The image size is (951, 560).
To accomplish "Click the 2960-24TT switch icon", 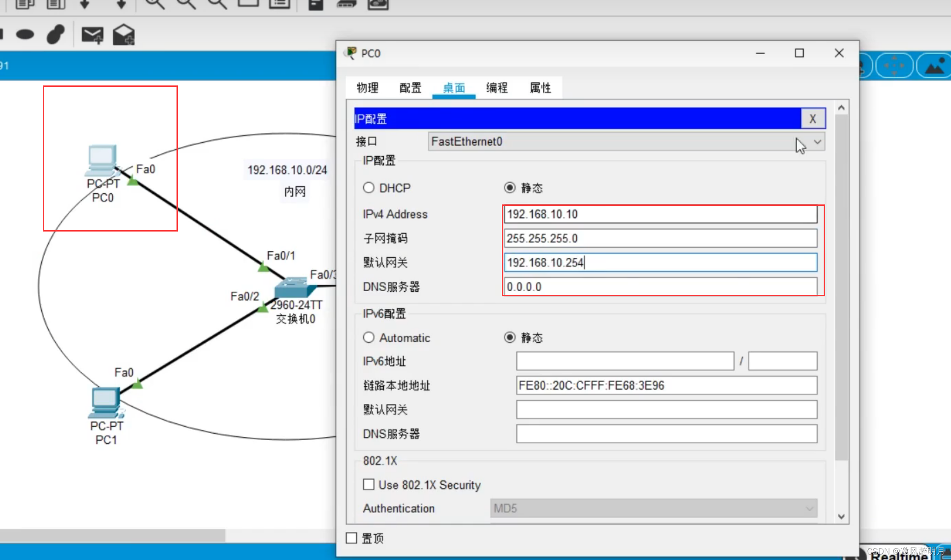I will click(294, 288).
